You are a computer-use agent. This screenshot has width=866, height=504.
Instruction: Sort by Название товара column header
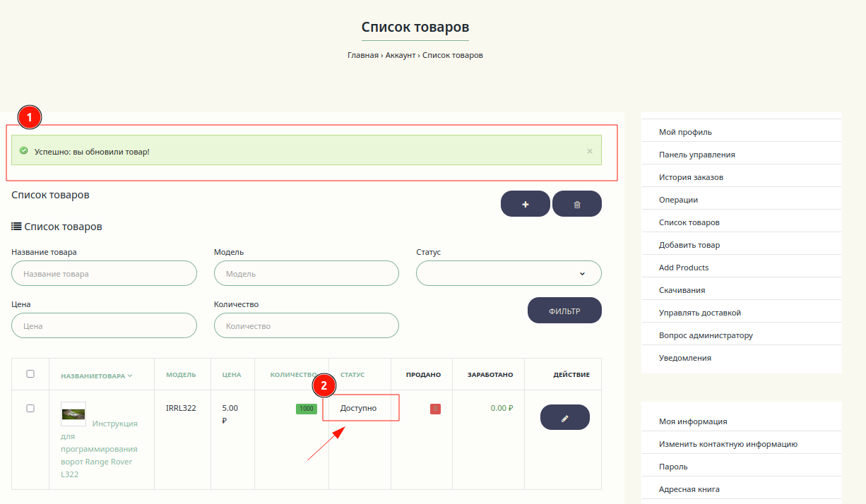click(x=96, y=376)
